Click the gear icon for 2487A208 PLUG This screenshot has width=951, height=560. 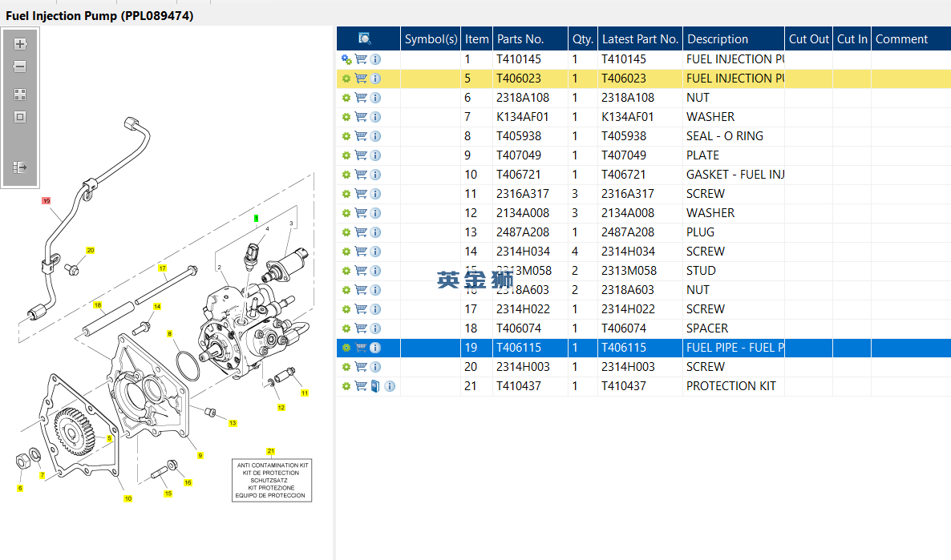tap(346, 232)
